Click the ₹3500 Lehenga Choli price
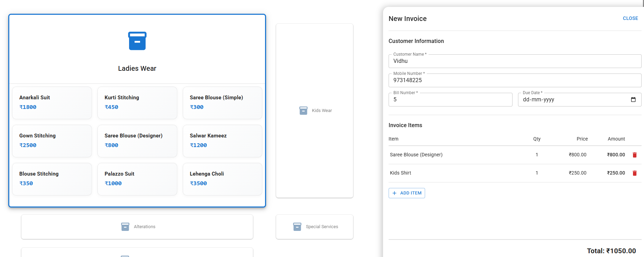This screenshot has height=257, width=644. [198, 183]
